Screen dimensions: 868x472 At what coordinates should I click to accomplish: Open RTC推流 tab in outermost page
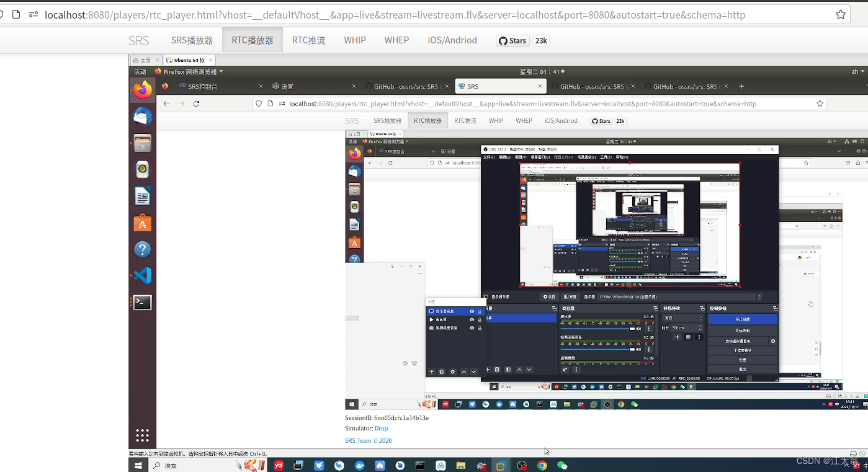click(x=309, y=40)
